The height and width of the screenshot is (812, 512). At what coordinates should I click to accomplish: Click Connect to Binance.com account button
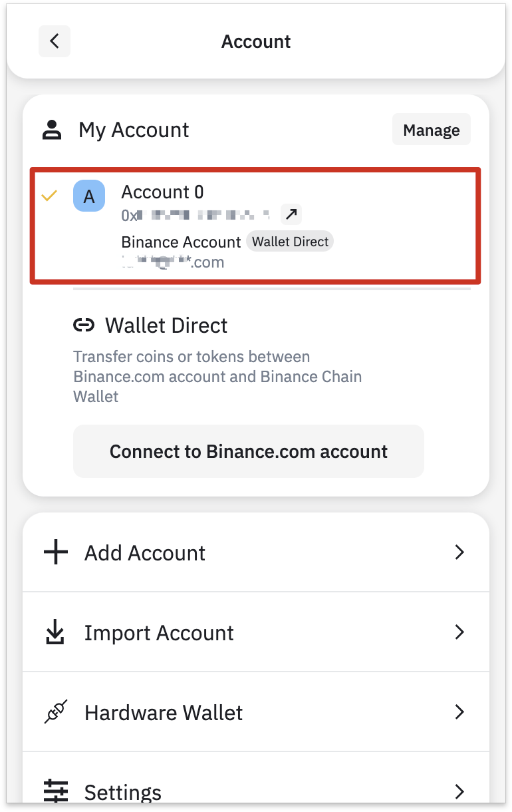tap(249, 451)
